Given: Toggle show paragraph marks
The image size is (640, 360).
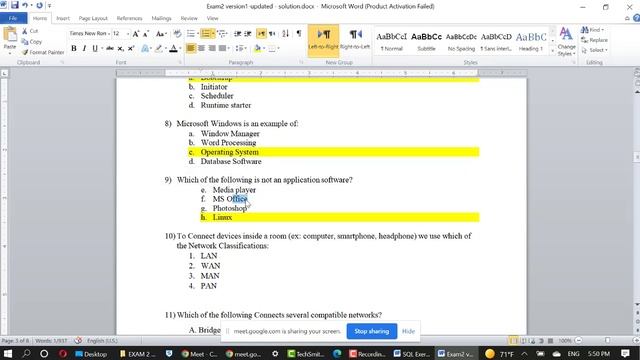Looking at the screenshot, I should click(299, 34).
